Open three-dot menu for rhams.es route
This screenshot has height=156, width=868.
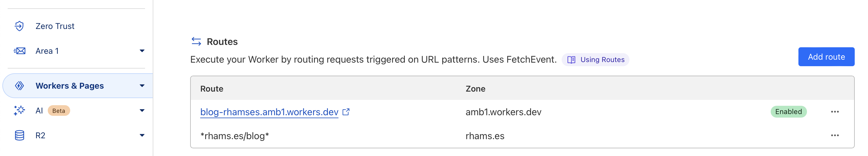pos(835,135)
